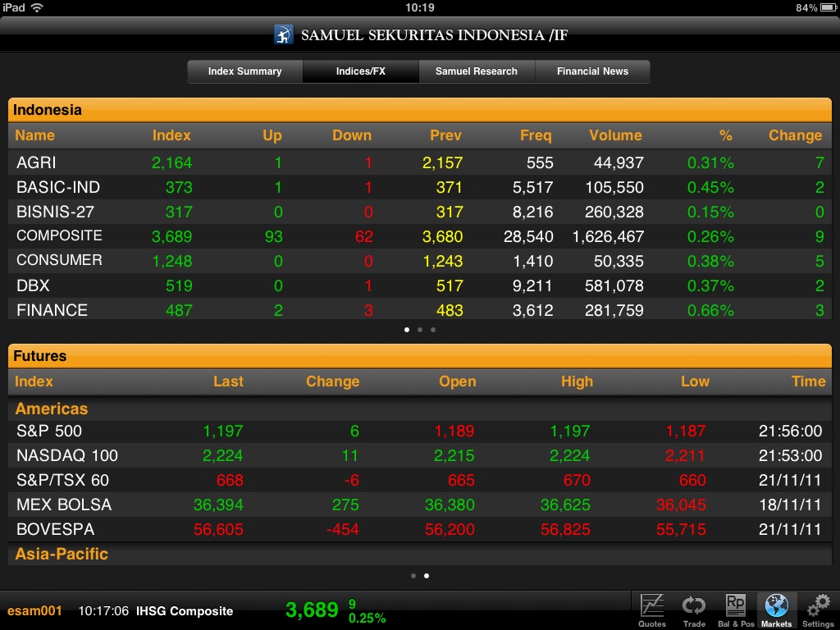The width and height of the screenshot is (840, 630).
Task: Click the Futures Last column header
Action: pyautogui.click(x=228, y=381)
